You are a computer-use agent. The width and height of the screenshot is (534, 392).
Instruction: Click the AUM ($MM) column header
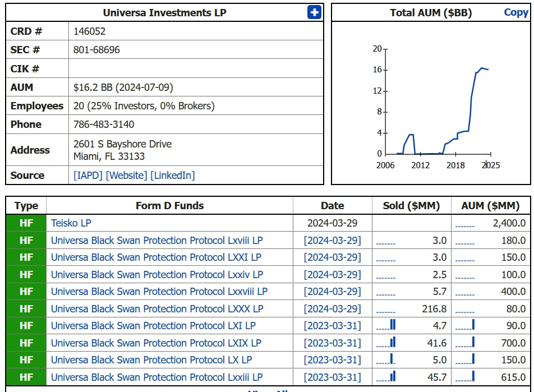[490, 206]
